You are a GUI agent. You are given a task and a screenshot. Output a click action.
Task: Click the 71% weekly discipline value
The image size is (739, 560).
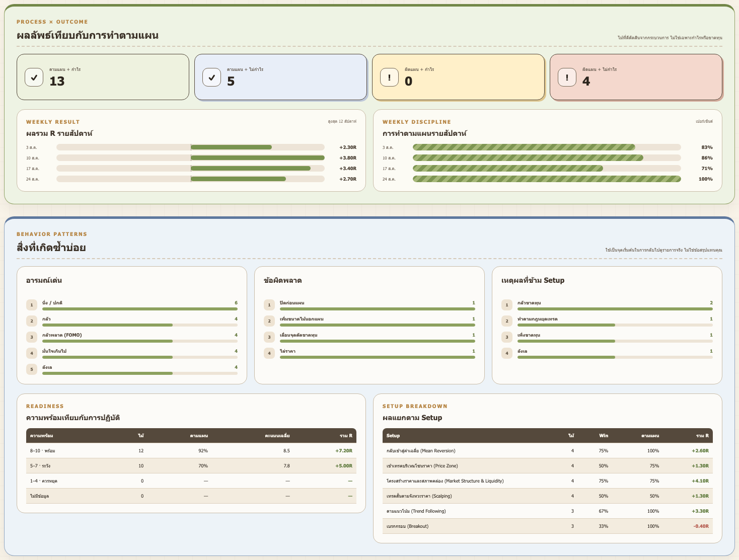tap(707, 169)
